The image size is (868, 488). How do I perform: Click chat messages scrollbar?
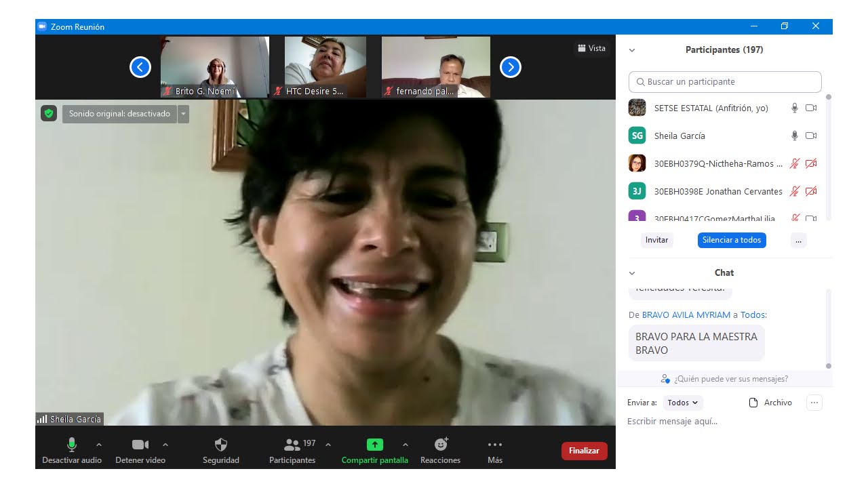829,329
